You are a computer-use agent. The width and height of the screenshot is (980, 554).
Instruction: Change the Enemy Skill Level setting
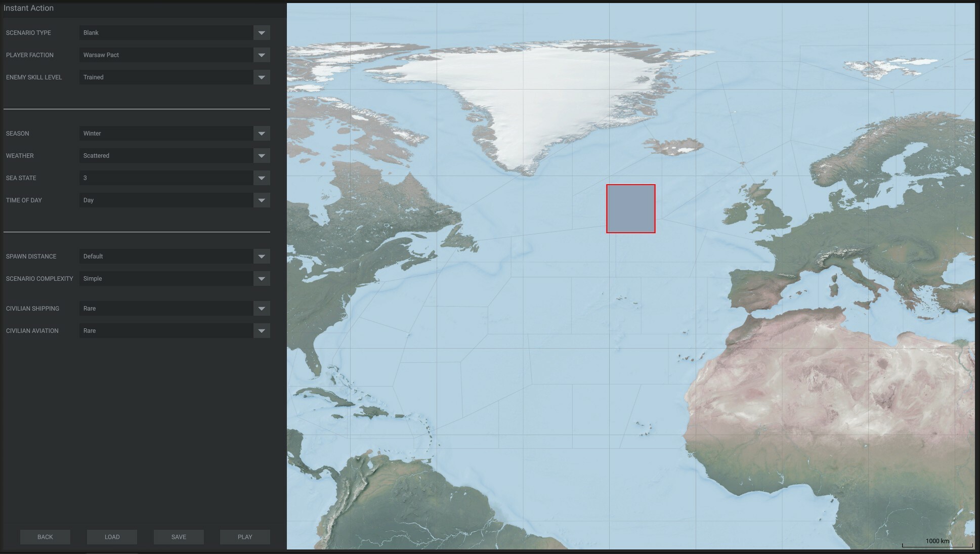tap(175, 77)
